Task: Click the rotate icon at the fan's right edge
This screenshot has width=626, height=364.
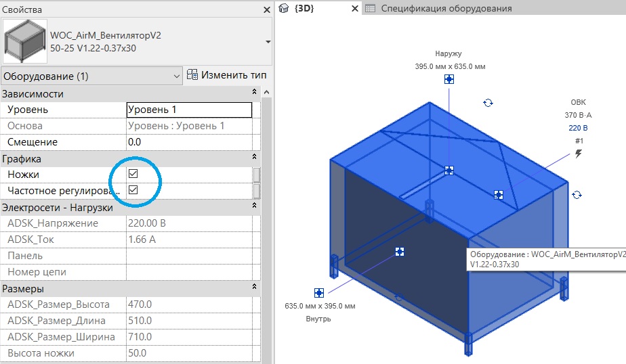Action: pos(576,194)
